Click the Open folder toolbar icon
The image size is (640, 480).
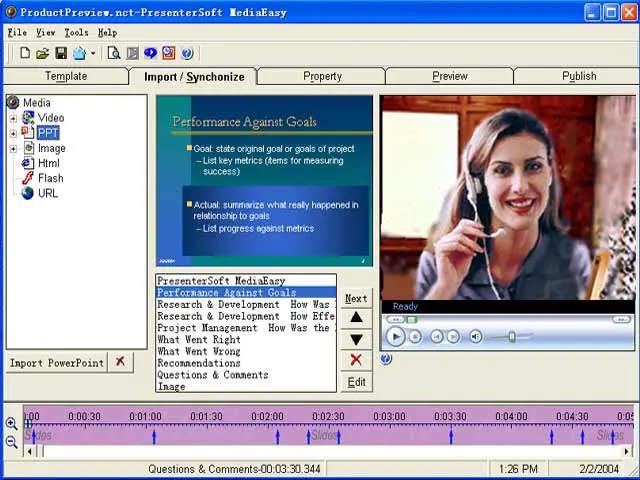(42, 53)
